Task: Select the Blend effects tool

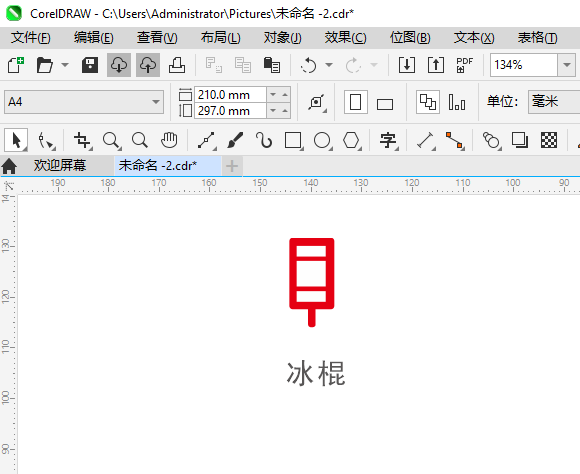Action: pos(492,141)
